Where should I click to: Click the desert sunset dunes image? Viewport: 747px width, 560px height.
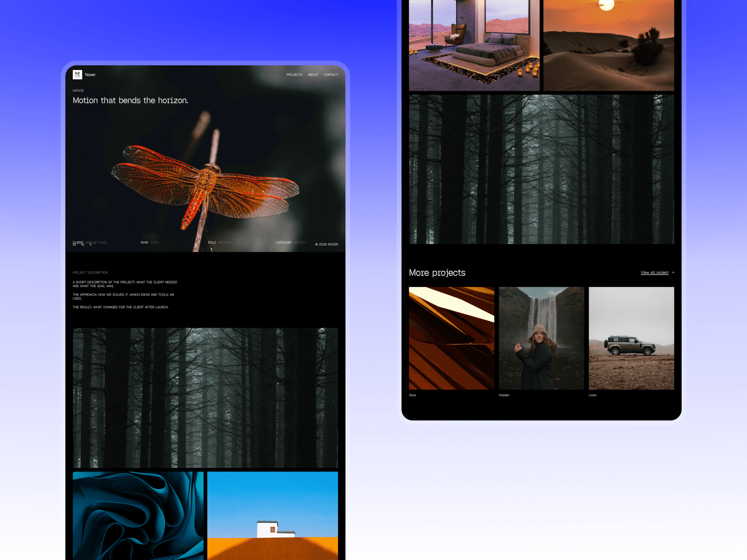(609, 45)
